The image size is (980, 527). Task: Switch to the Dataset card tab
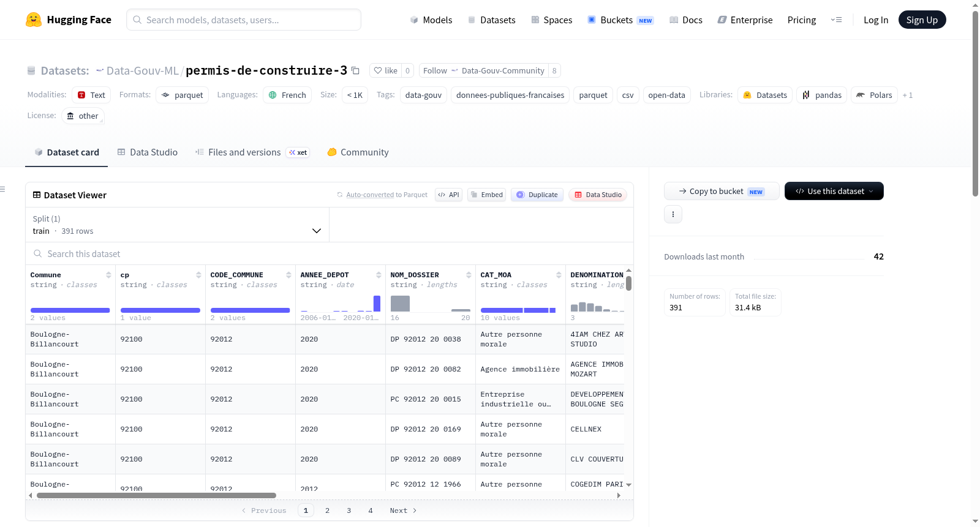coord(66,152)
